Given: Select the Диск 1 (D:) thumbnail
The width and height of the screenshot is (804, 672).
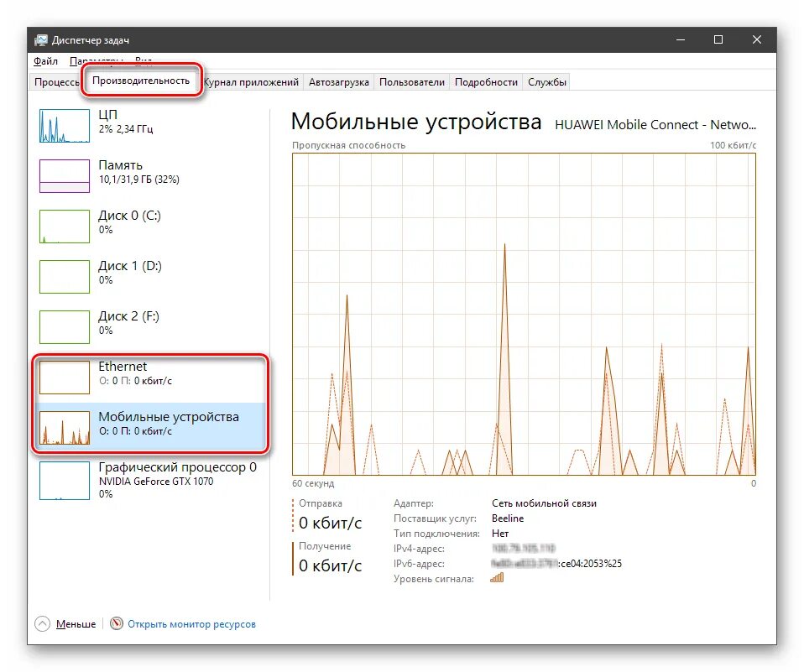Looking at the screenshot, I should click(65, 276).
